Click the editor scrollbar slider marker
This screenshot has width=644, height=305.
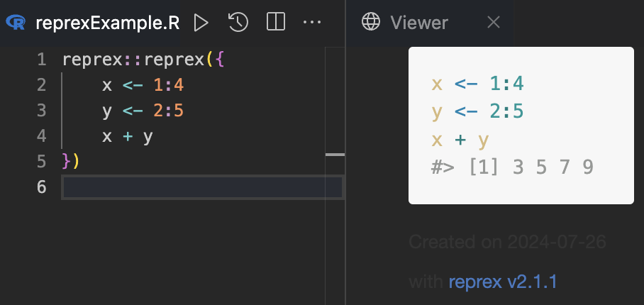(335, 154)
